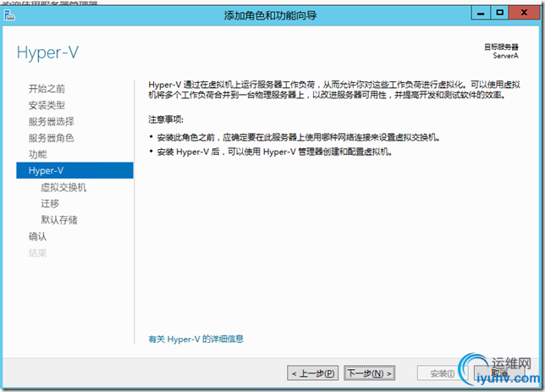The height and width of the screenshot is (392, 545).
Task: Continue with the 下一步(N) button
Action: [x=370, y=373]
